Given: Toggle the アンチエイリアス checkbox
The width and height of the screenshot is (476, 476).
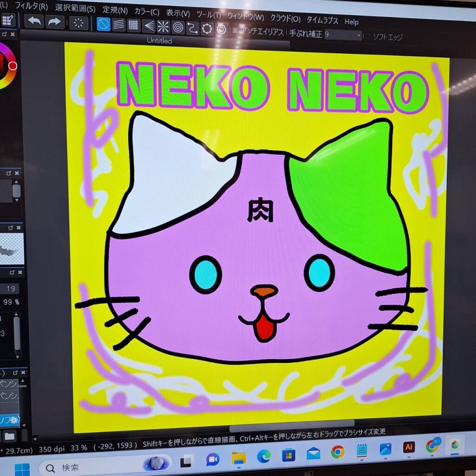Looking at the screenshot, I should point(235,31).
